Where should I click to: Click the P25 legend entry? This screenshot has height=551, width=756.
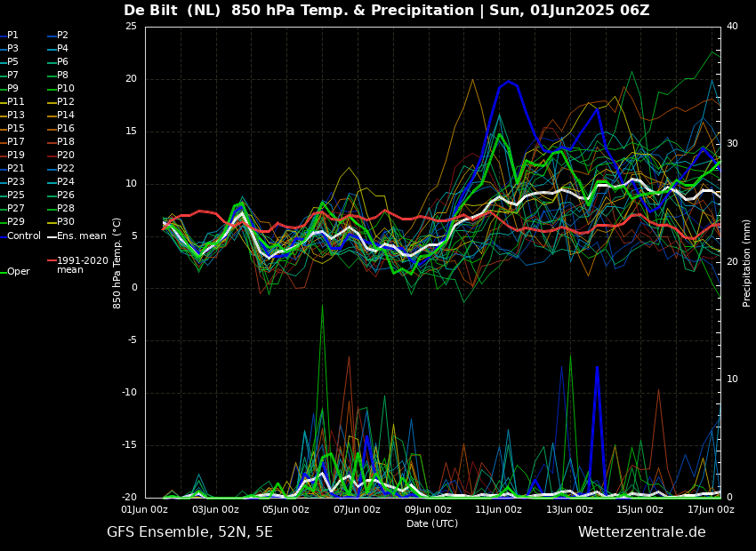(x=12, y=195)
